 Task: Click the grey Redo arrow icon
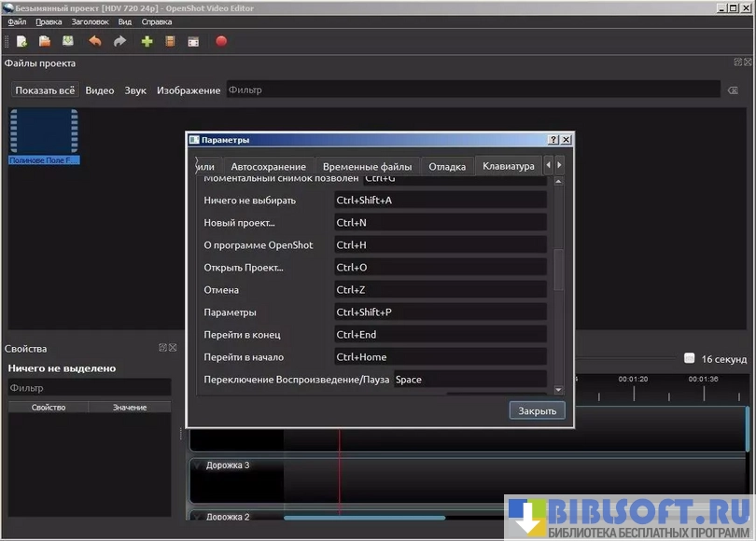pyautogui.click(x=119, y=41)
